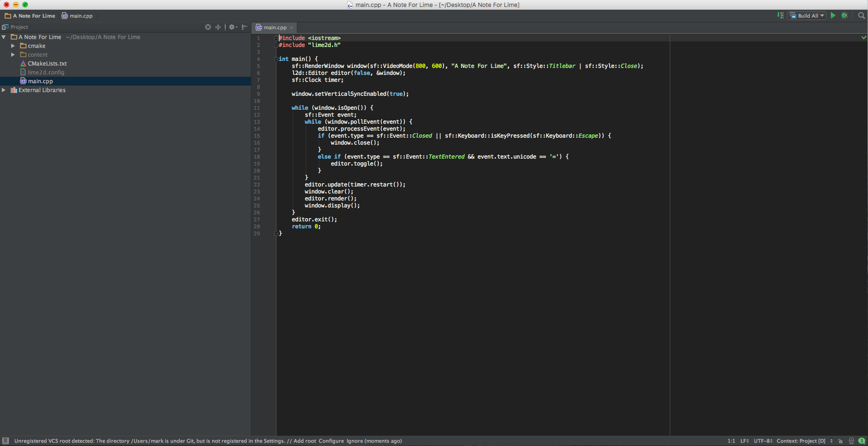Click the scroll-from-source target icon
The image size is (868, 446).
tap(208, 27)
